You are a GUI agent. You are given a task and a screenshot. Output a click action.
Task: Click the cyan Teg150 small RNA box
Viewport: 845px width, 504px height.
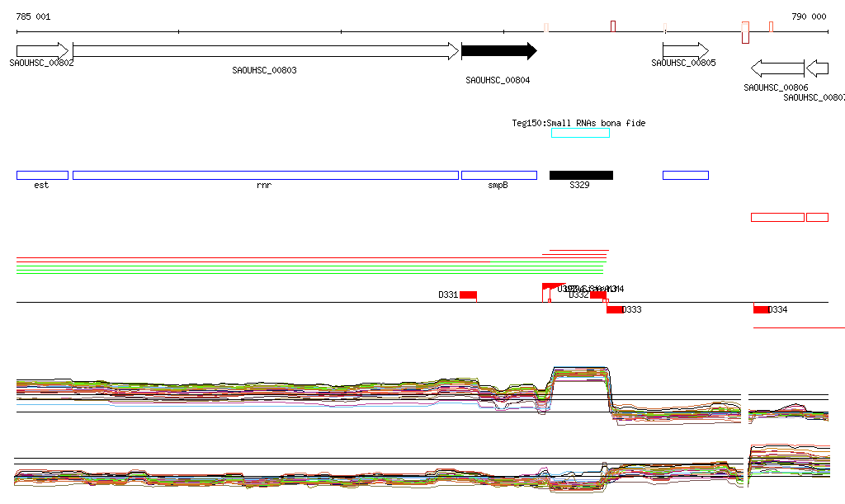[x=580, y=133]
